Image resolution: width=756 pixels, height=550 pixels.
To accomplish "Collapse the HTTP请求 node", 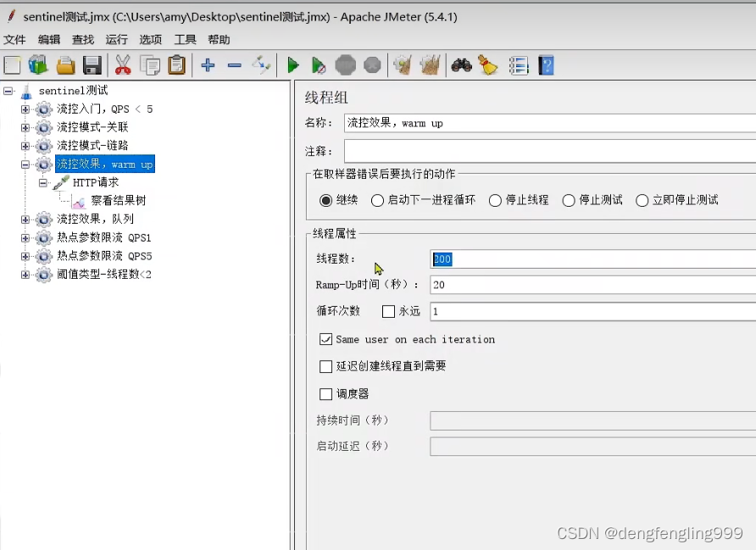I will [x=43, y=183].
